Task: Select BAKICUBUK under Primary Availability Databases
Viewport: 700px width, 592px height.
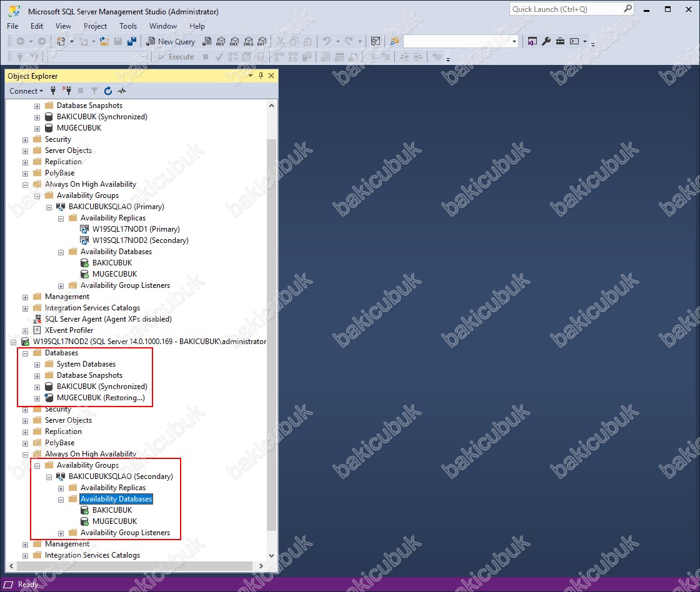Action: tap(112, 263)
